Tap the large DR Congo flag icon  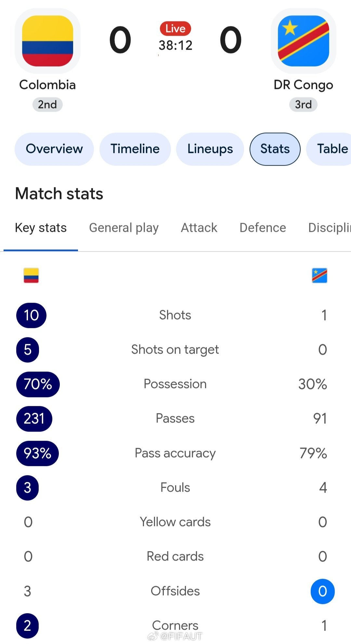coord(304,41)
